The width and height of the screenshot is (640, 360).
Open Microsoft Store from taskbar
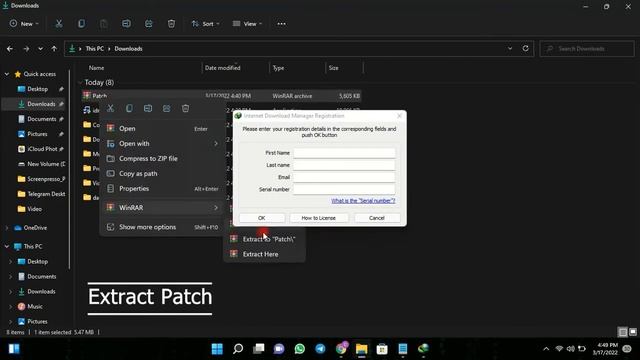click(382, 349)
